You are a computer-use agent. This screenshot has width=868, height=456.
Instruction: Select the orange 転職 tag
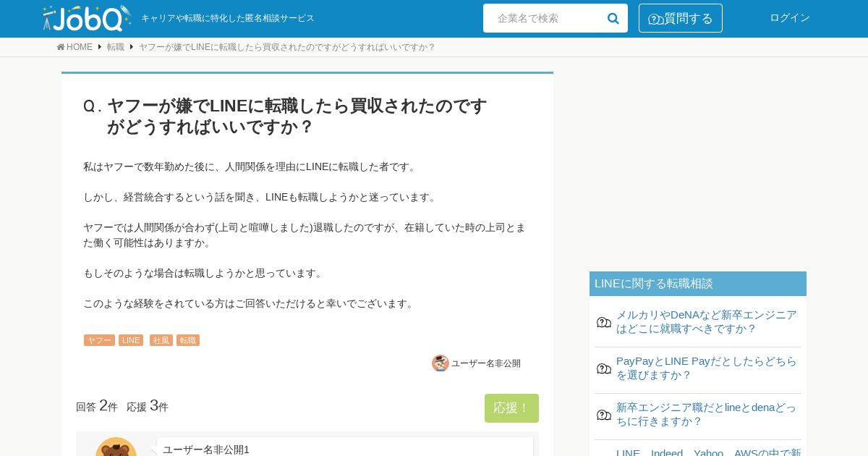tap(188, 340)
